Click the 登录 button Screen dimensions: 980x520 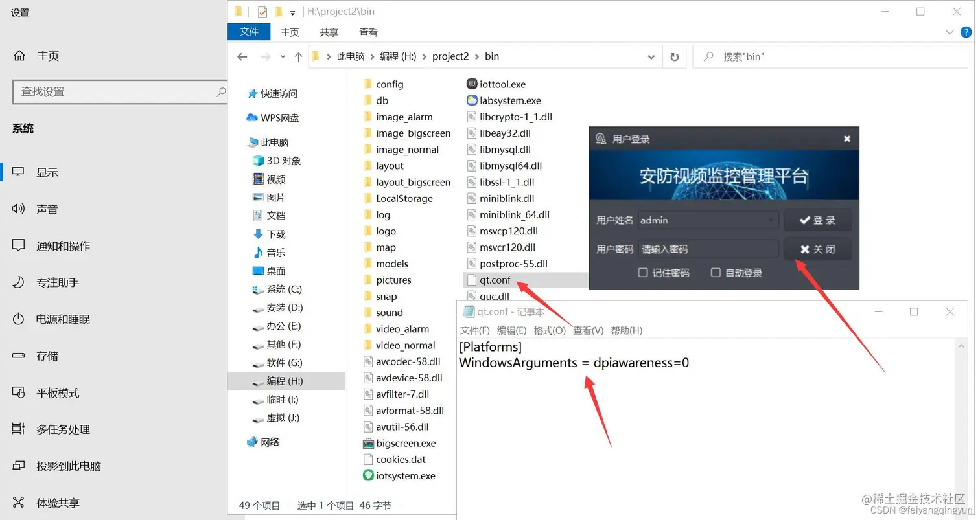pos(817,220)
